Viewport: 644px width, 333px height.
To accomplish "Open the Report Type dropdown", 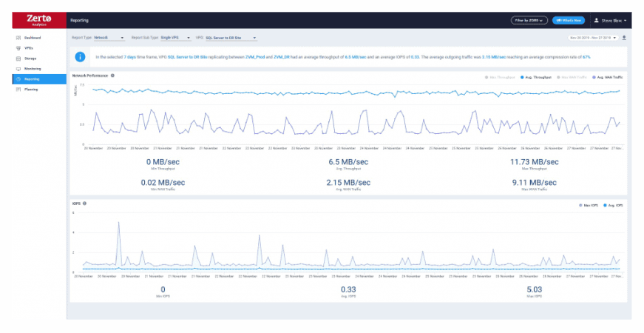I will click(109, 37).
